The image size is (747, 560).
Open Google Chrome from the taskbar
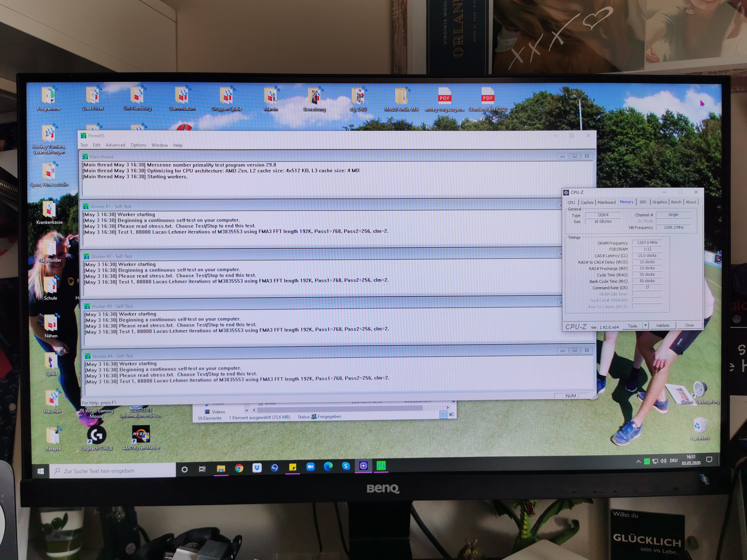point(239,468)
